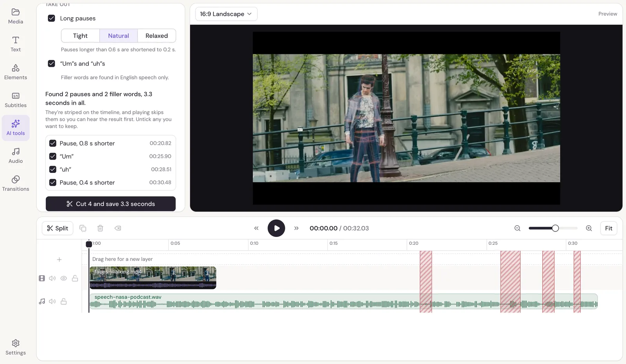Skip backward with rewind arrows
The width and height of the screenshot is (626, 364).
256,228
